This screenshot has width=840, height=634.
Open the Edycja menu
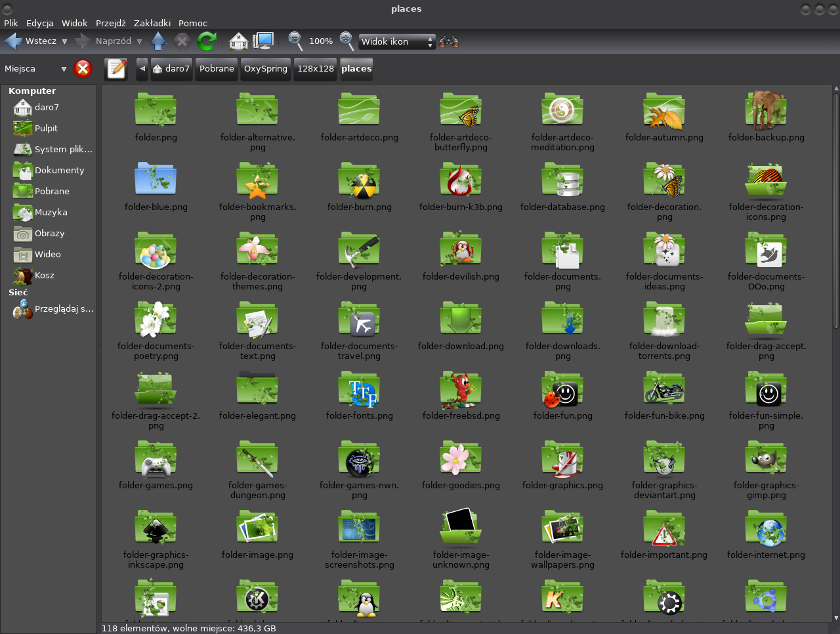[x=40, y=23]
